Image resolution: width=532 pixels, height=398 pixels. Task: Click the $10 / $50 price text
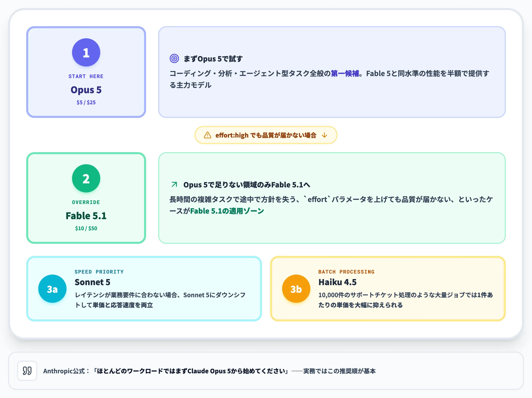tap(86, 228)
